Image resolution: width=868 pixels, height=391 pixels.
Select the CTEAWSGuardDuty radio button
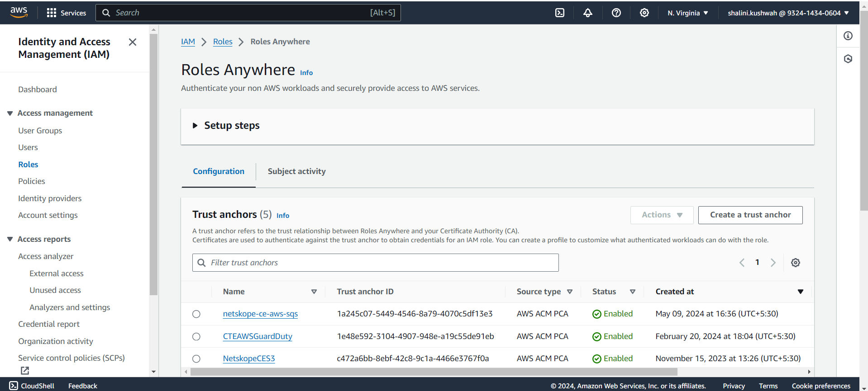point(196,337)
